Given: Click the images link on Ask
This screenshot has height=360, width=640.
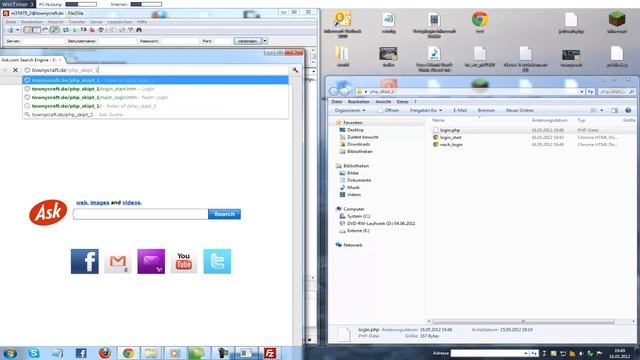Looking at the screenshot, I should point(100,202).
